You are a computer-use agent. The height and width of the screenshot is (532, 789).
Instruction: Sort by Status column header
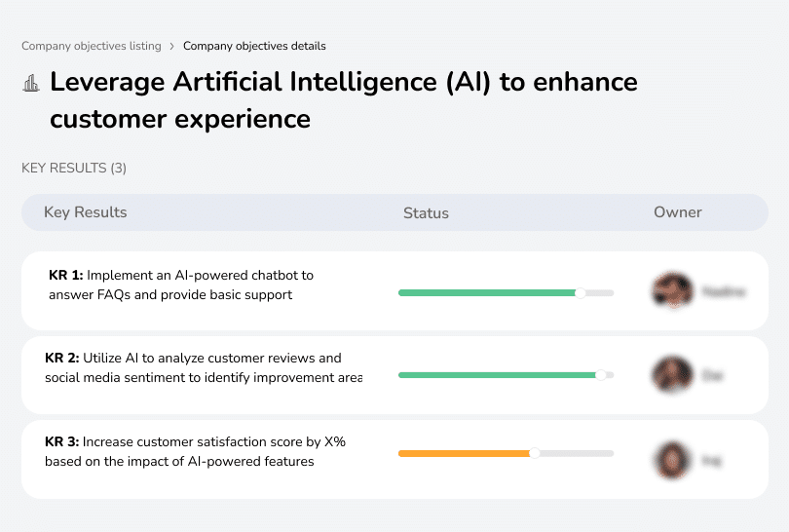point(426,213)
